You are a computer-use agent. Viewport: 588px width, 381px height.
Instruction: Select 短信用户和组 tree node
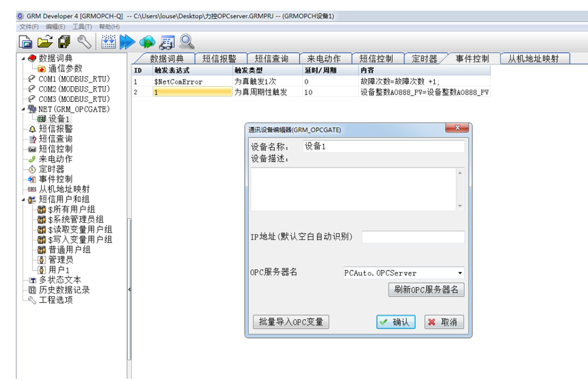coord(64,199)
